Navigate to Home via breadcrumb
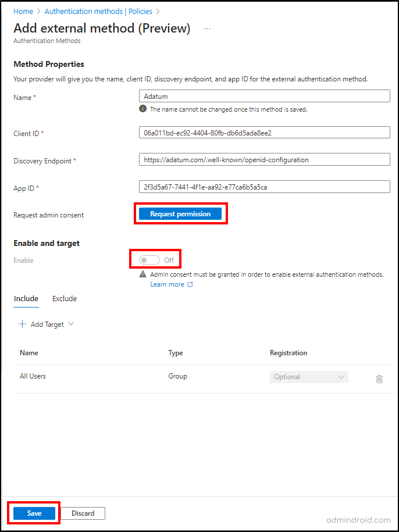The width and height of the screenshot is (399, 532). pos(23,11)
